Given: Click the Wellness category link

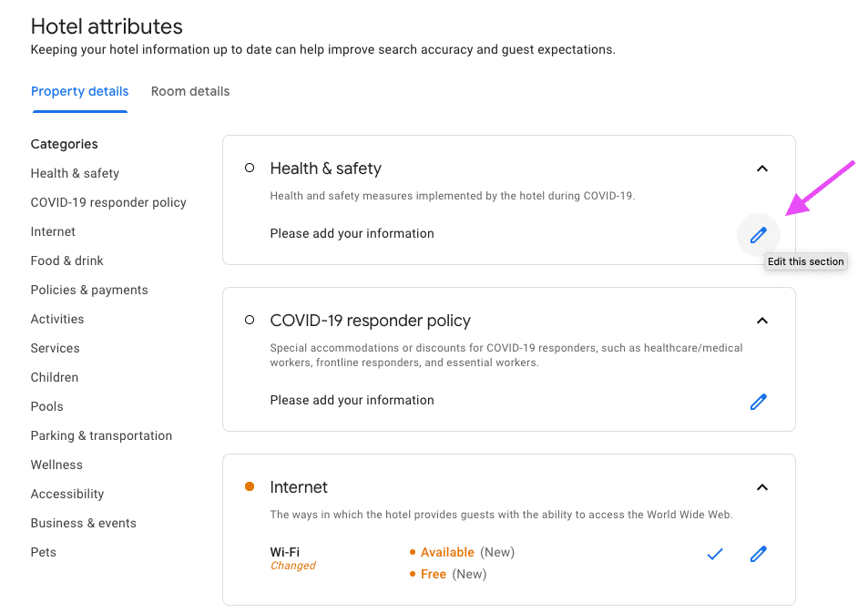Looking at the screenshot, I should (x=56, y=465).
